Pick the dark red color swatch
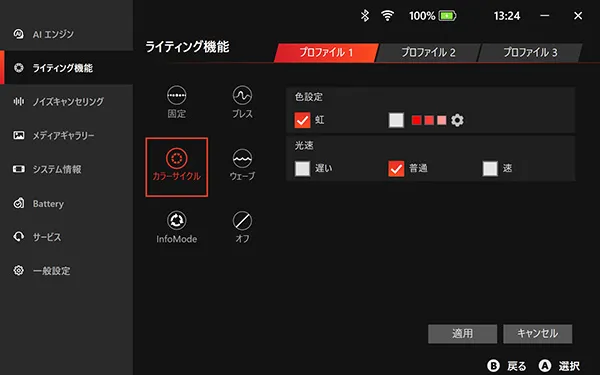 tap(416, 120)
